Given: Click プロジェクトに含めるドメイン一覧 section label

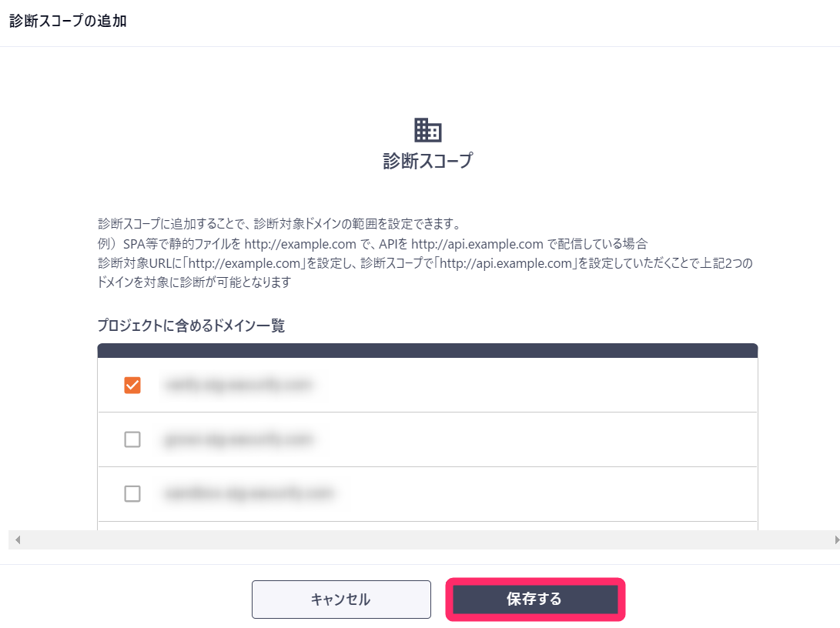Looking at the screenshot, I should point(191,326).
